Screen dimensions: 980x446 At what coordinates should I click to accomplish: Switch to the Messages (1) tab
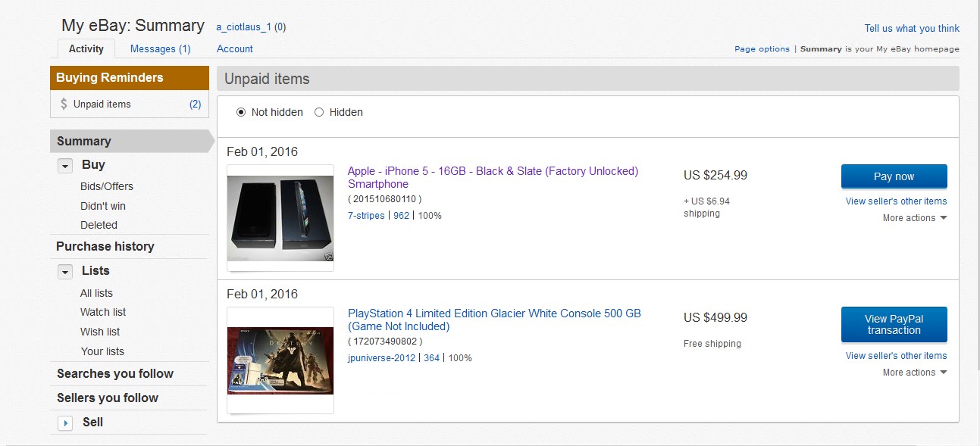[160, 48]
